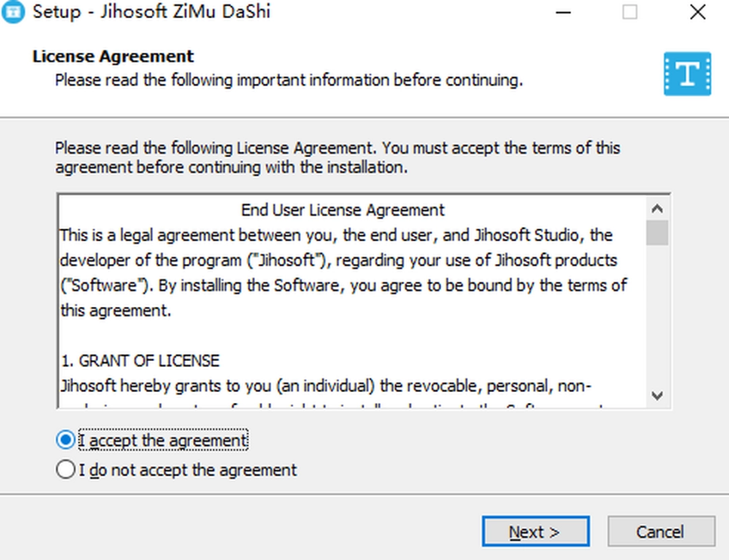The width and height of the screenshot is (729, 560).
Task: Click the license scrollbar thumb
Action: click(x=658, y=233)
